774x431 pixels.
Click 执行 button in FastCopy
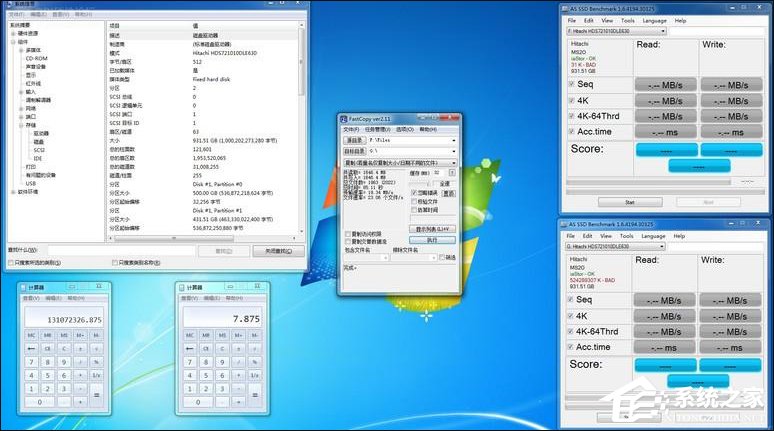432,240
